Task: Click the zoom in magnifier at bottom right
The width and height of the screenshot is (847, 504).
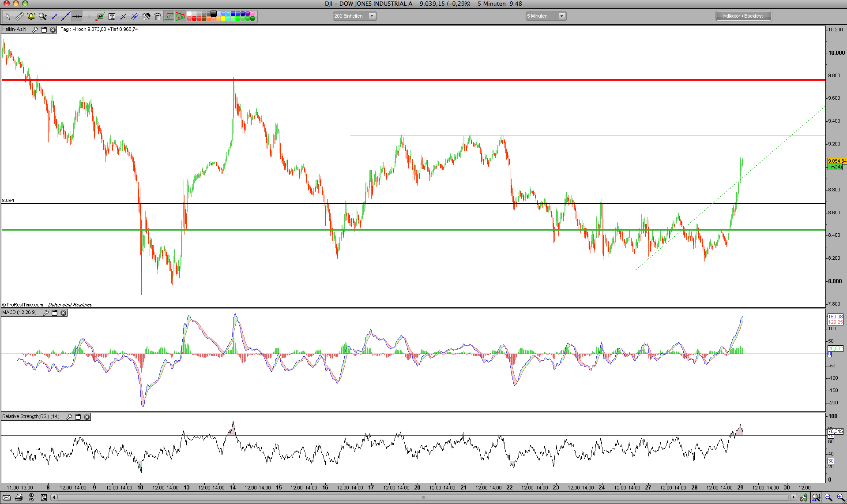Action: tap(840, 498)
